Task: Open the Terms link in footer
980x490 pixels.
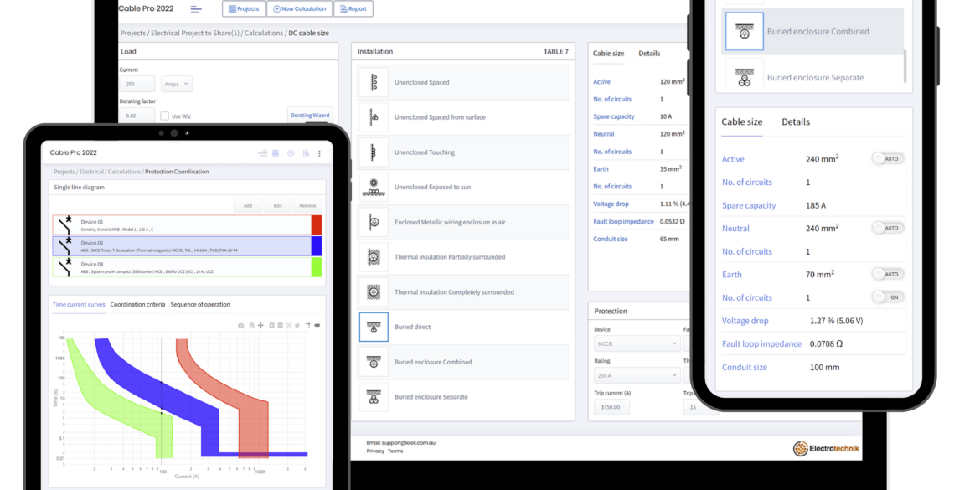Action: tap(395, 451)
